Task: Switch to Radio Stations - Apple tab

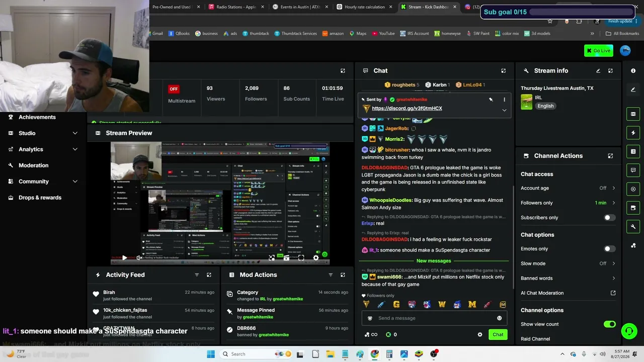Action: pyautogui.click(x=236, y=7)
